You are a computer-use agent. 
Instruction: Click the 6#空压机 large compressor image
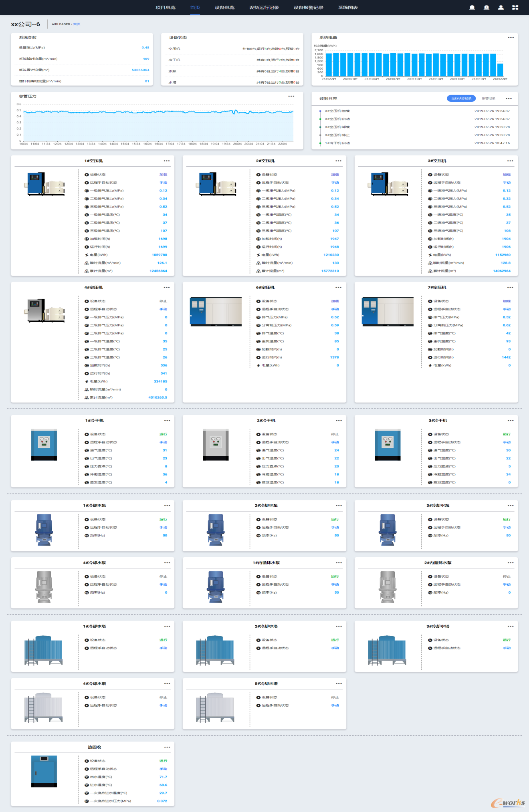point(216,312)
